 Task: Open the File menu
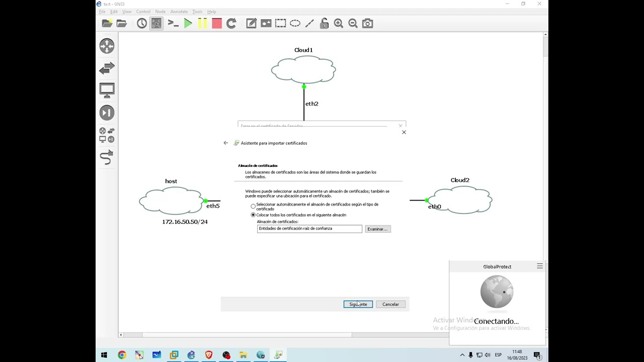tap(102, 12)
